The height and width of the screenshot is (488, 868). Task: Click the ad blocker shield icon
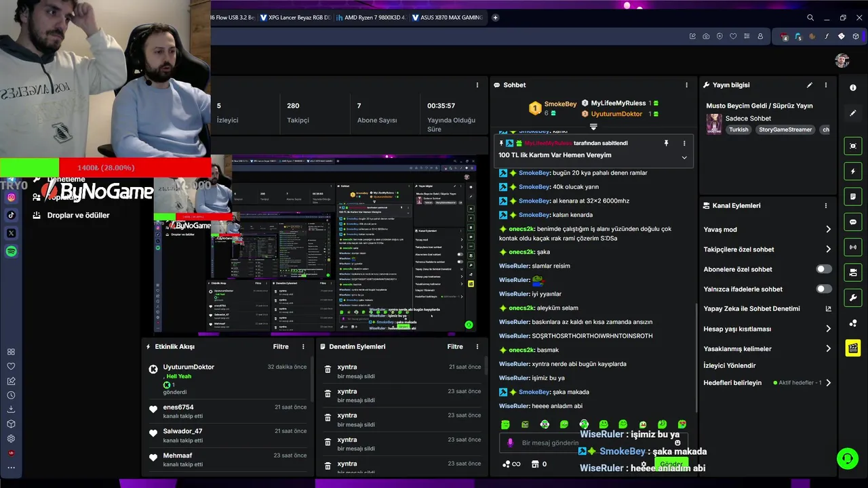coord(719,37)
